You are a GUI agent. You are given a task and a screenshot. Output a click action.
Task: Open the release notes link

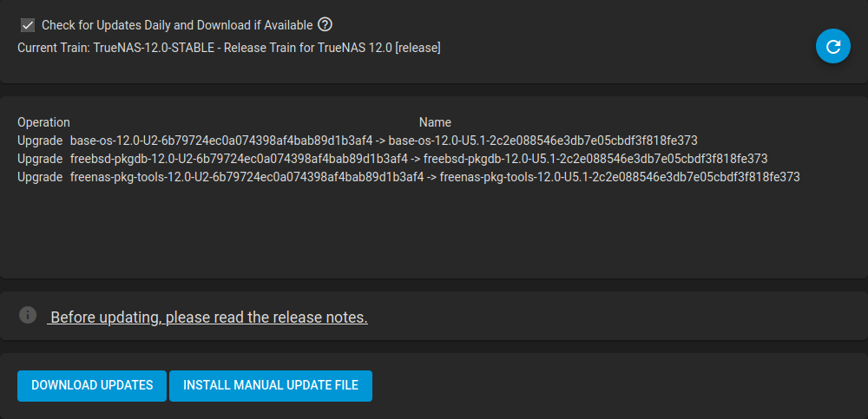pos(208,318)
